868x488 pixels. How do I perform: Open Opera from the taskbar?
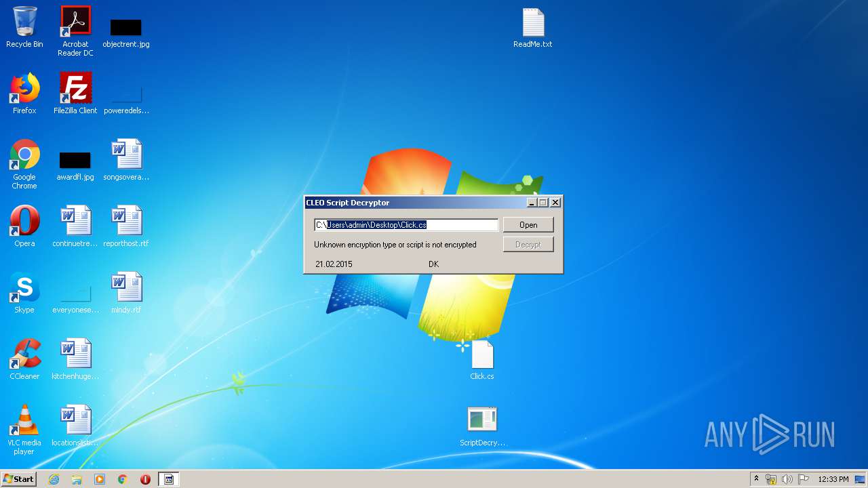pyautogui.click(x=145, y=479)
